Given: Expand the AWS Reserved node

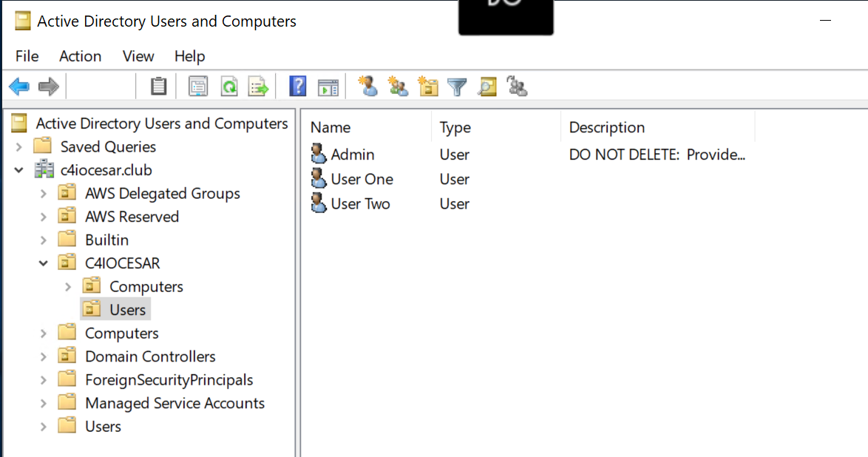Looking at the screenshot, I should point(43,217).
